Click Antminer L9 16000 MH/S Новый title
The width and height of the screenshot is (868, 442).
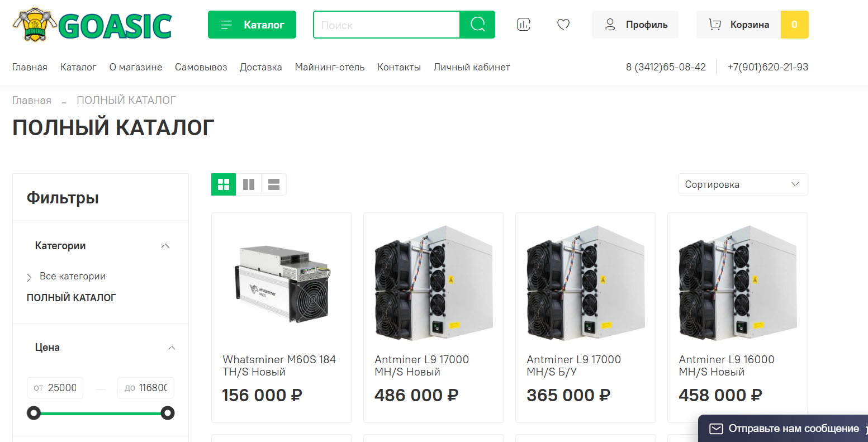point(727,365)
